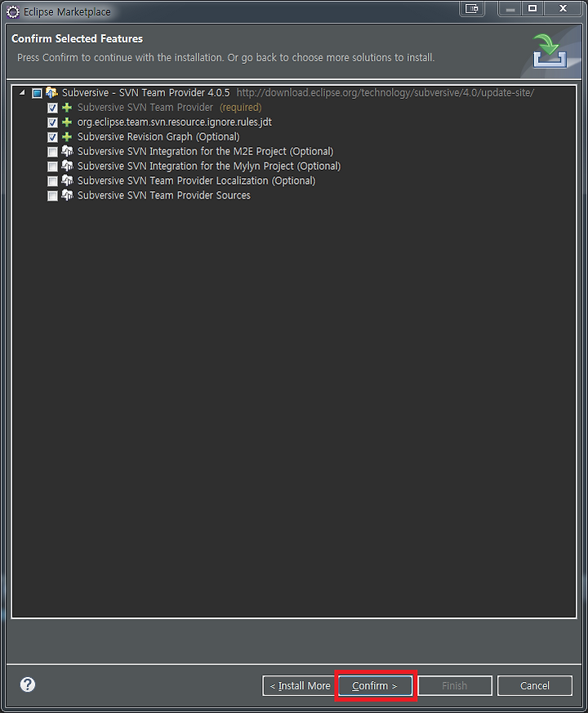Viewport: 588px width, 713px height.
Task: Check Subversive SVN Team Provider Localization option
Action: click(x=53, y=181)
